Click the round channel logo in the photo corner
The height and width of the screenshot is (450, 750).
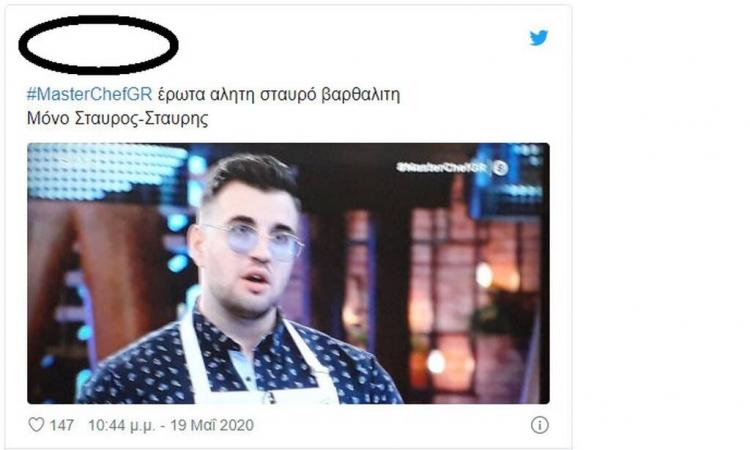(500, 168)
